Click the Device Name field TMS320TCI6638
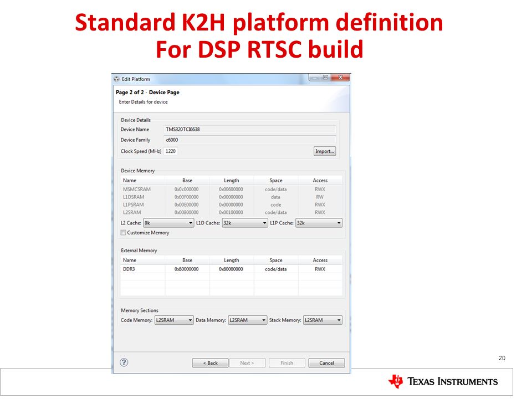Image resolution: width=532 pixels, height=399 pixels. tap(250, 129)
